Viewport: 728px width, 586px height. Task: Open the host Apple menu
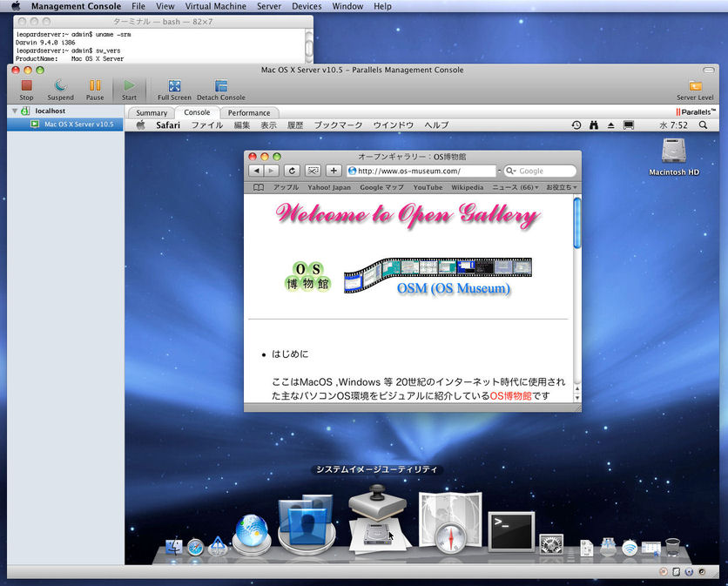click(16, 6)
